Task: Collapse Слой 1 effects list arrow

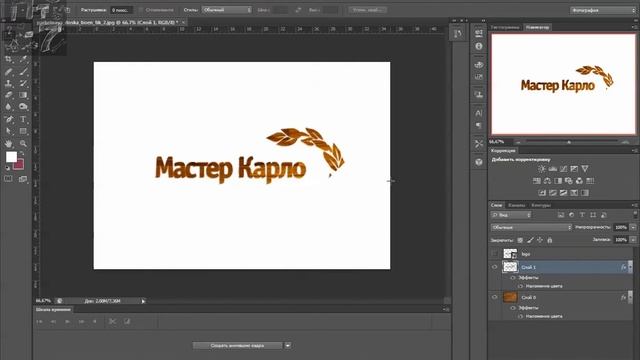Action: click(x=631, y=267)
